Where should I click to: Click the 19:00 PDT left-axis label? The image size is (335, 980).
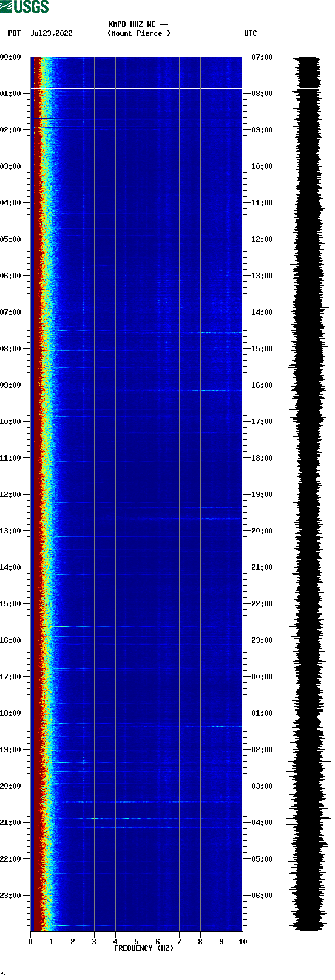[x=10, y=750]
